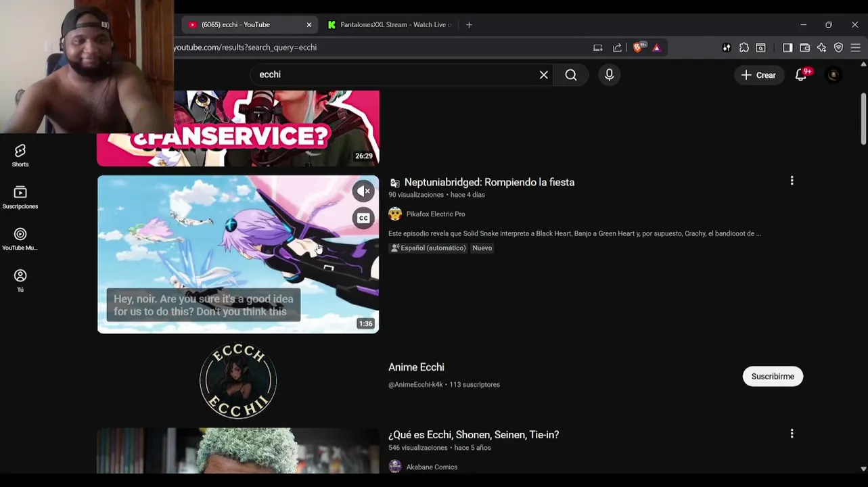The height and width of the screenshot is (487, 868).
Task: Open the browser hamburger menu
Action: 855,47
